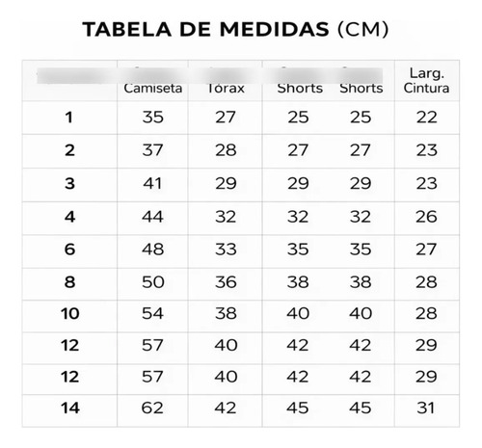Select Larg. Cintura value 26
Image resolution: width=482 pixels, height=448 pixels.
tap(426, 217)
